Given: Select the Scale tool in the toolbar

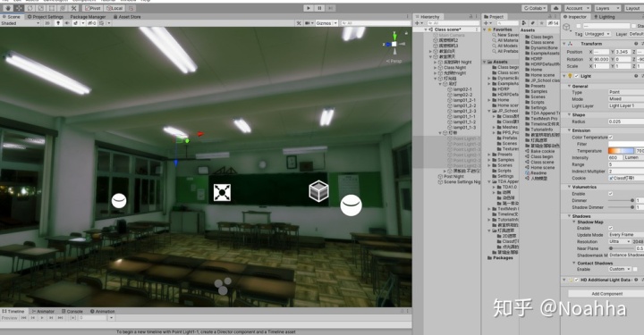Looking at the screenshot, I should pos(41,8).
